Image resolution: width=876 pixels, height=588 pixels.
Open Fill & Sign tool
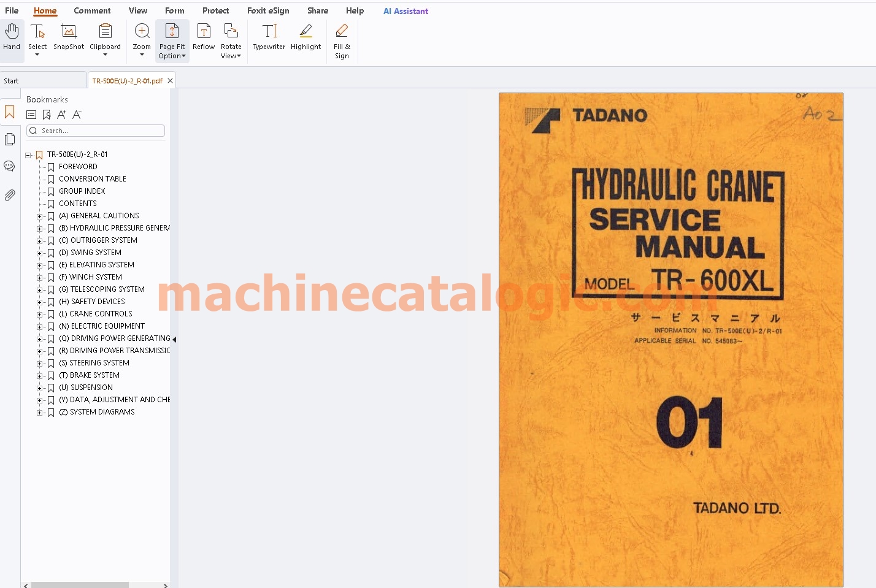(x=342, y=40)
